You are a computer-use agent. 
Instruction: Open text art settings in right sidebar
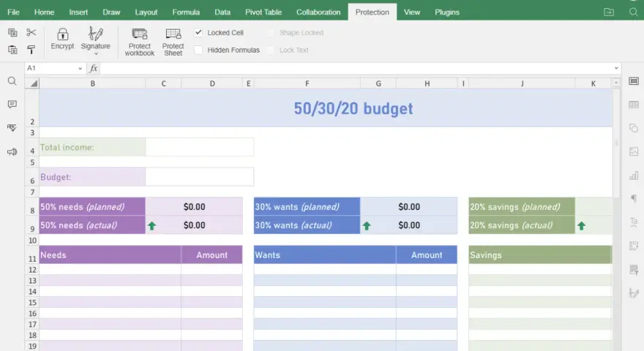pyautogui.click(x=634, y=222)
